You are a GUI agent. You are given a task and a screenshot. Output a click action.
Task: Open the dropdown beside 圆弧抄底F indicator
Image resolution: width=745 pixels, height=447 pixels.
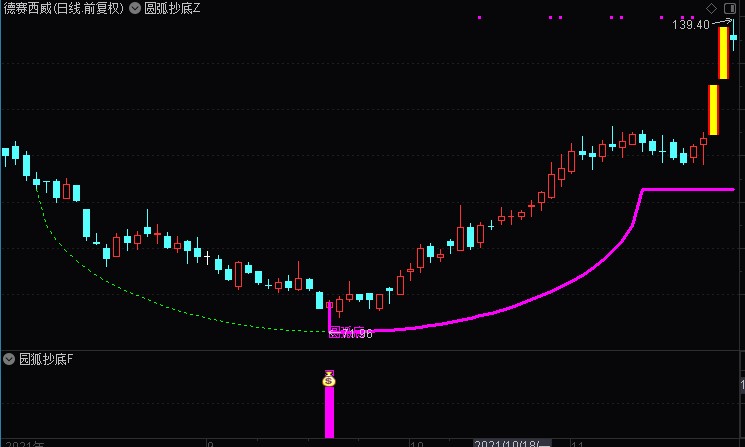[9, 359]
